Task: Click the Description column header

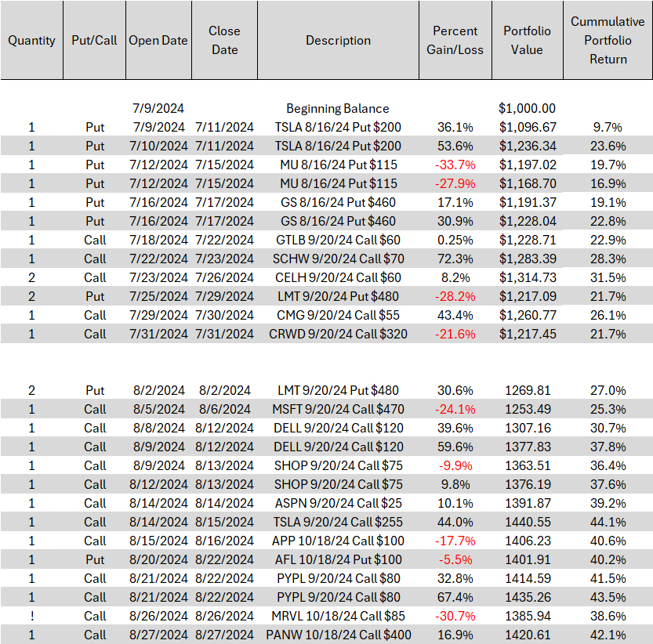Action: [x=338, y=40]
